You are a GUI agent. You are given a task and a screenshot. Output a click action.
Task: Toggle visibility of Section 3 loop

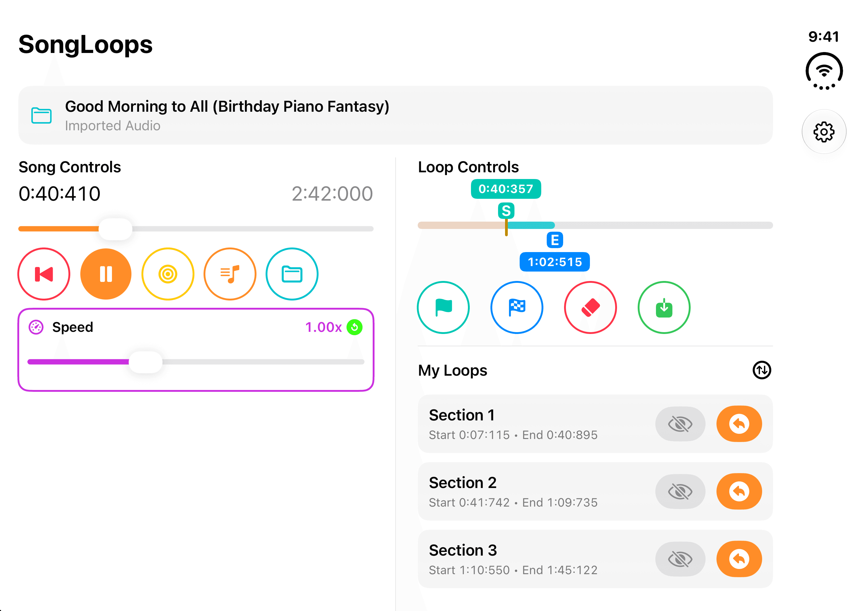coord(680,559)
